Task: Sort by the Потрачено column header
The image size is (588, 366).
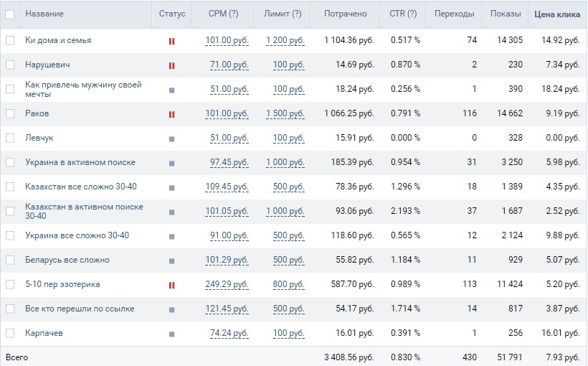Action: [345, 14]
